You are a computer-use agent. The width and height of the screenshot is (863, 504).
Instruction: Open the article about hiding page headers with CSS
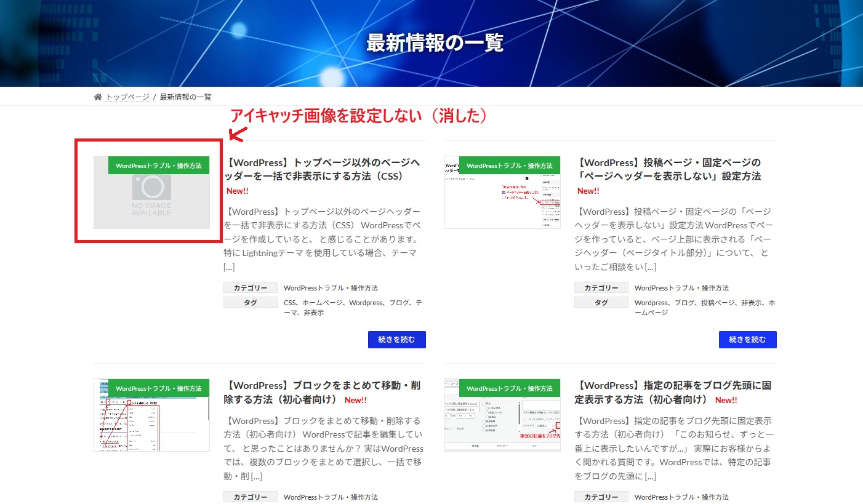tap(323, 168)
